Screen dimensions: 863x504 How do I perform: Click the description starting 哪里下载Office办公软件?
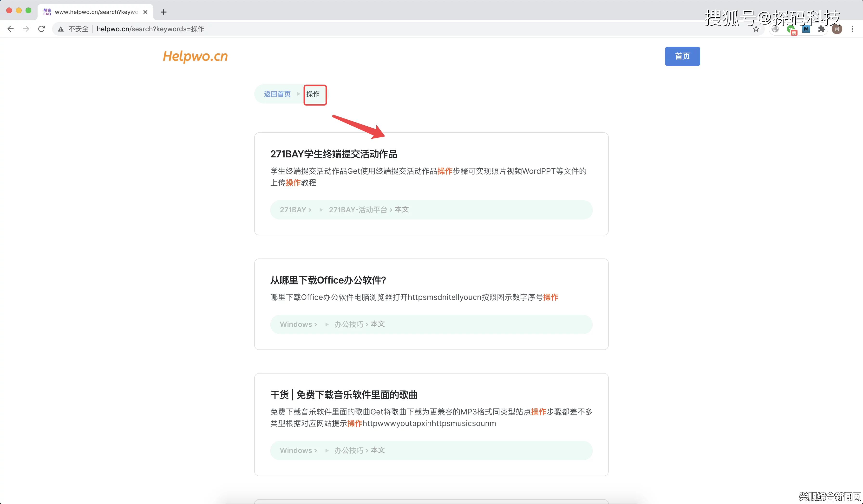tap(414, 297)
